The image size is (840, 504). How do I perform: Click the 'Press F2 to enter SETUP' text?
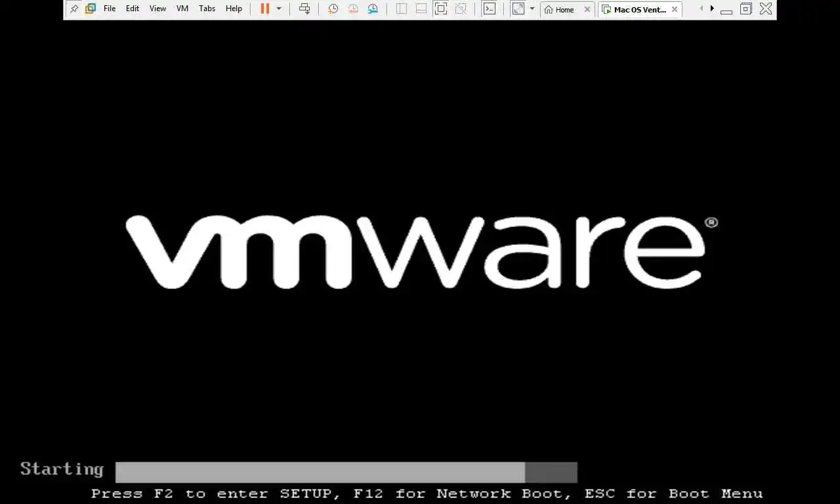(211, 493)
